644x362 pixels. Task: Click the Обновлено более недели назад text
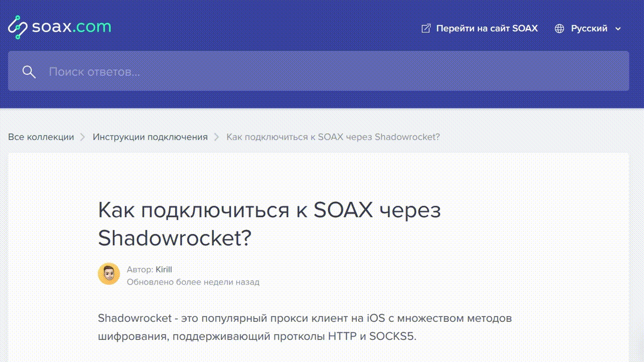click(193, 282)
